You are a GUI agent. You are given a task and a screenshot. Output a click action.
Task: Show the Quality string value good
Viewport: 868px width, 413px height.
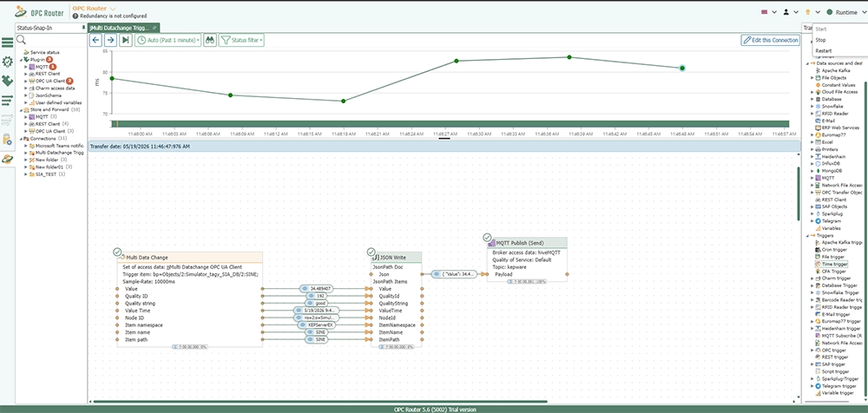[317, 304]
